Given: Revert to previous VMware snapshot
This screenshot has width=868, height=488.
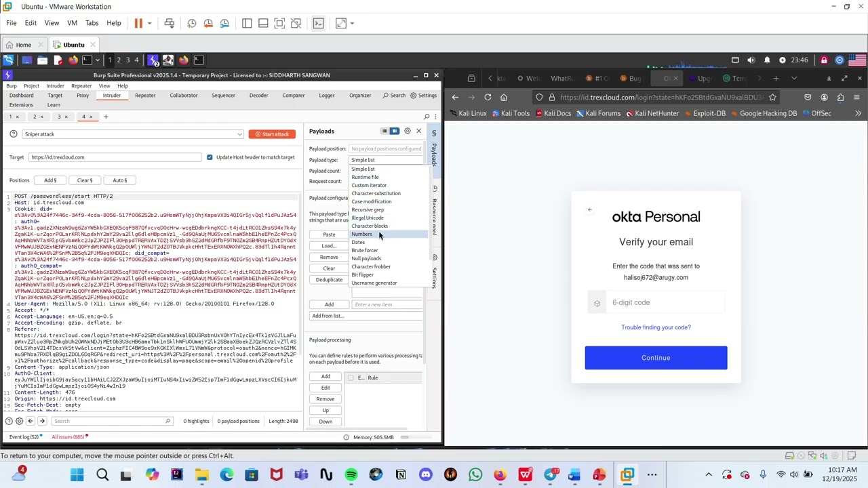Looking at the screenshot, I should pyautogui.click(x=208, y=23).
